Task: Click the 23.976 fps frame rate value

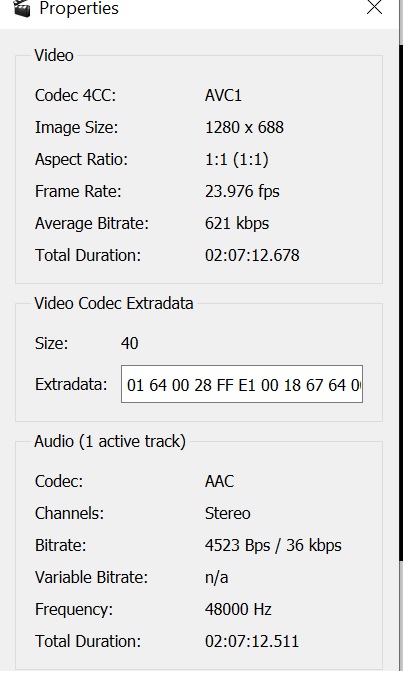Action: point(242,191)
